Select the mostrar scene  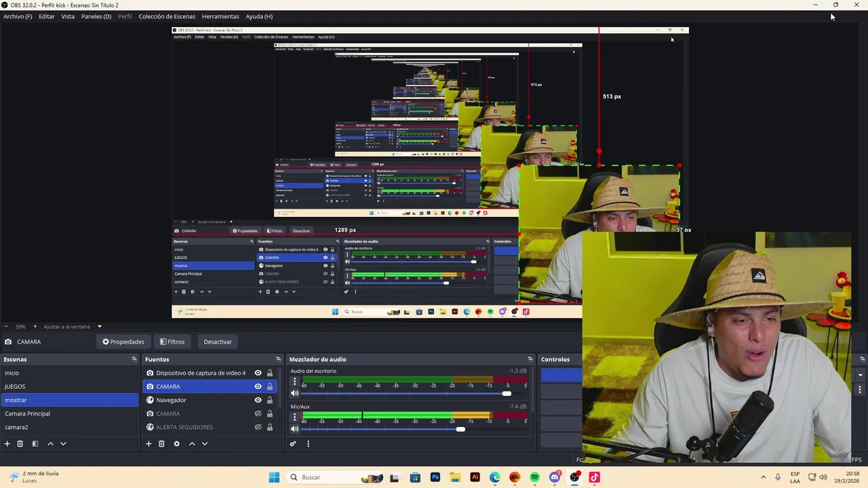(69, 400)
